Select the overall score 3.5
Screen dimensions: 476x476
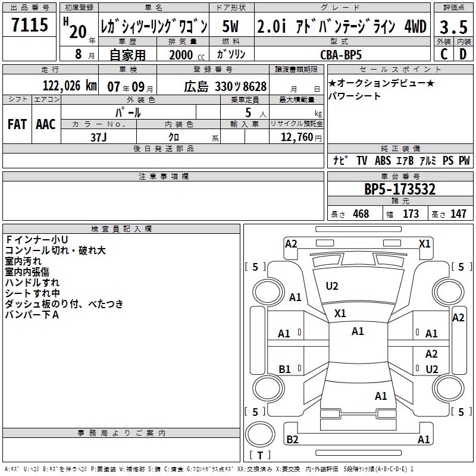(453, 27)
